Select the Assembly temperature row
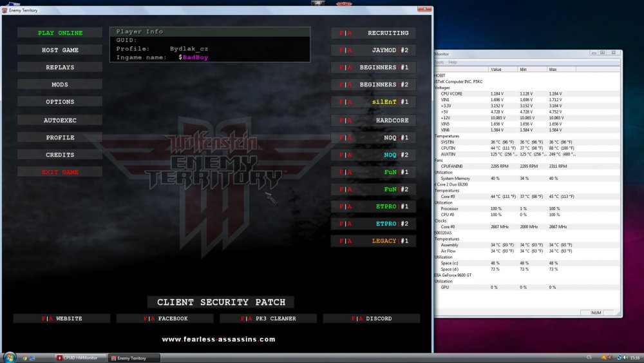The height and width of the screenshot is (363, 644). coord(527,245)
